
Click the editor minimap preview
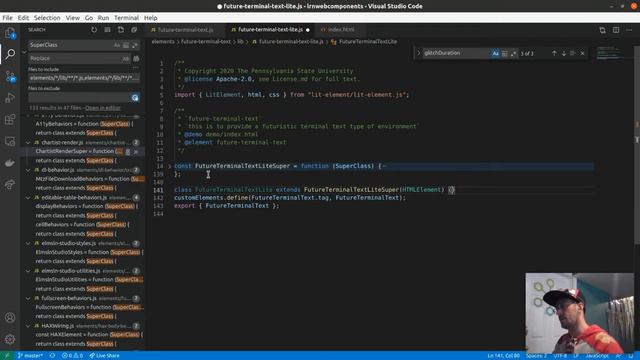tap(609, 53)
